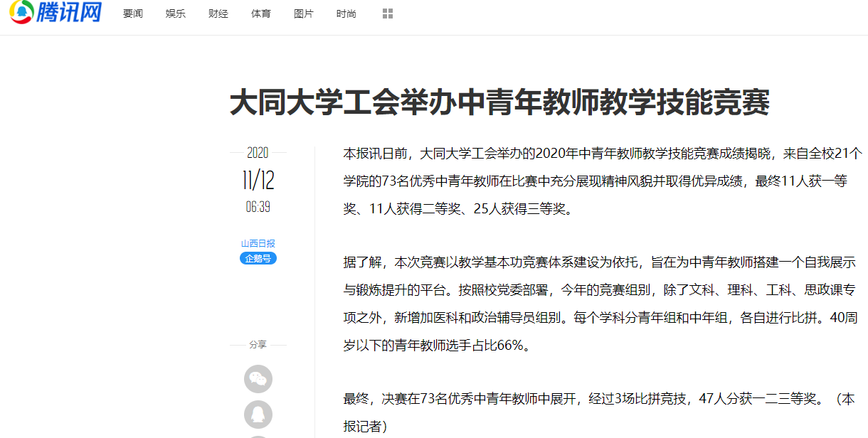Click paragraph starting 据了解，本次竞赛
This screenshot has height=438, width=868.
[x=601, y=304]
